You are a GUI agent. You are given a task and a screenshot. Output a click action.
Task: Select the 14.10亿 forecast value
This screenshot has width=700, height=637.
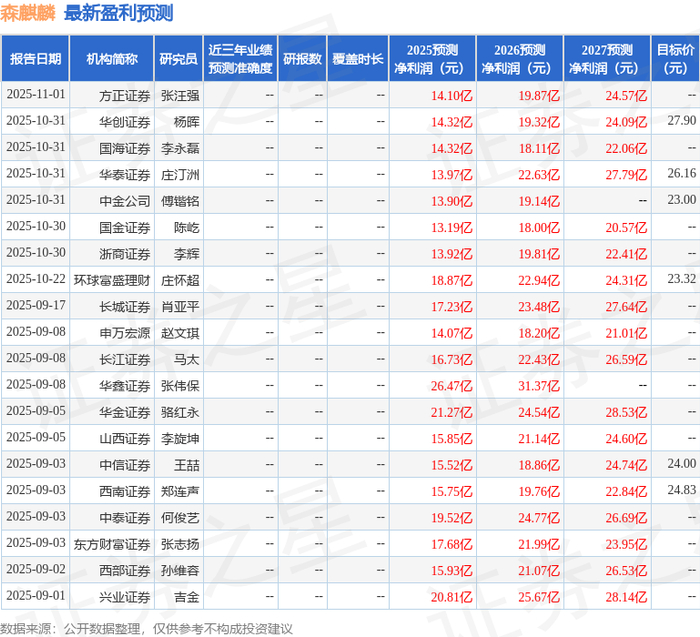click(x=451, y=96)
